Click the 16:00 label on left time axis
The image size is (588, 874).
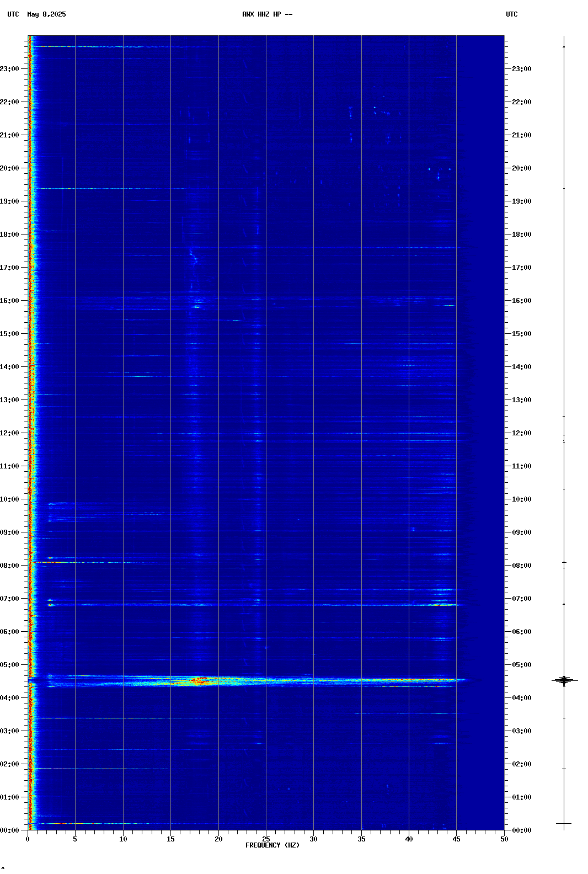pyautogui.click(x=9, y=301)
